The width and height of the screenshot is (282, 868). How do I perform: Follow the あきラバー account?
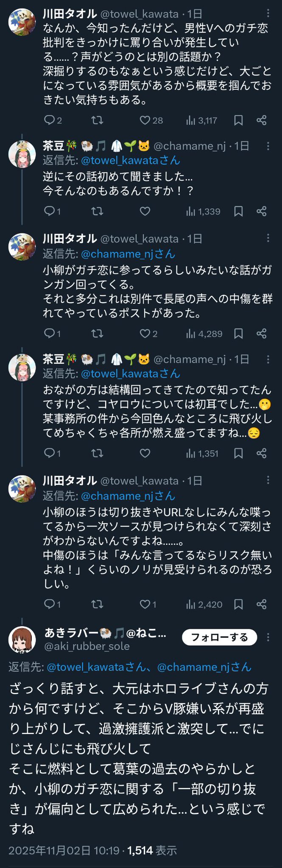click(219, 637)
